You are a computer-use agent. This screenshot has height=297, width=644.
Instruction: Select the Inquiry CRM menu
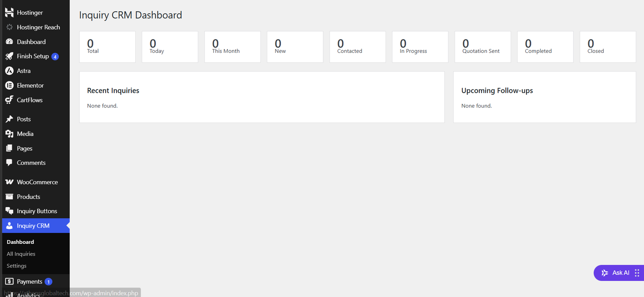point(35,226)
